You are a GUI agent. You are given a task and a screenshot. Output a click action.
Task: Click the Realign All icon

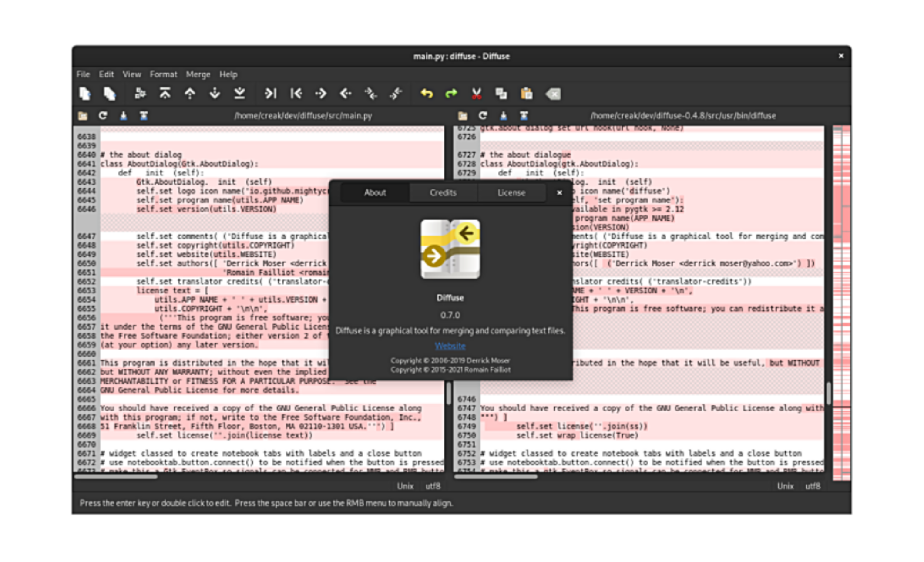tap(140, 94)
